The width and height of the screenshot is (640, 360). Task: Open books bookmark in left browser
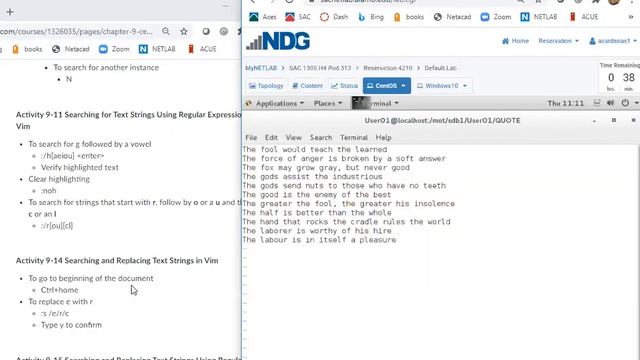click(27, 49)
